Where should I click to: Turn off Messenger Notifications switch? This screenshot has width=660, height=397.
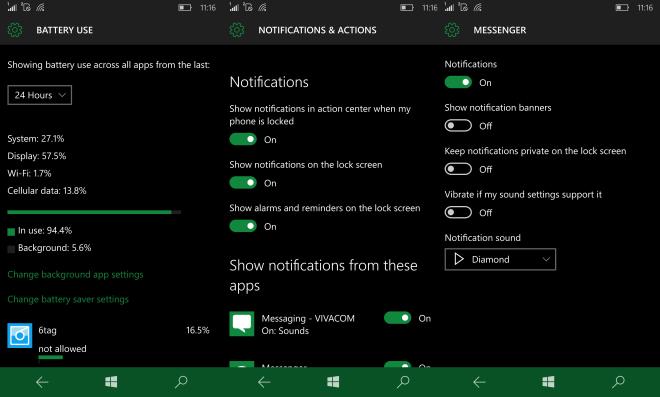pyautogui.click(x=458, y=82)
